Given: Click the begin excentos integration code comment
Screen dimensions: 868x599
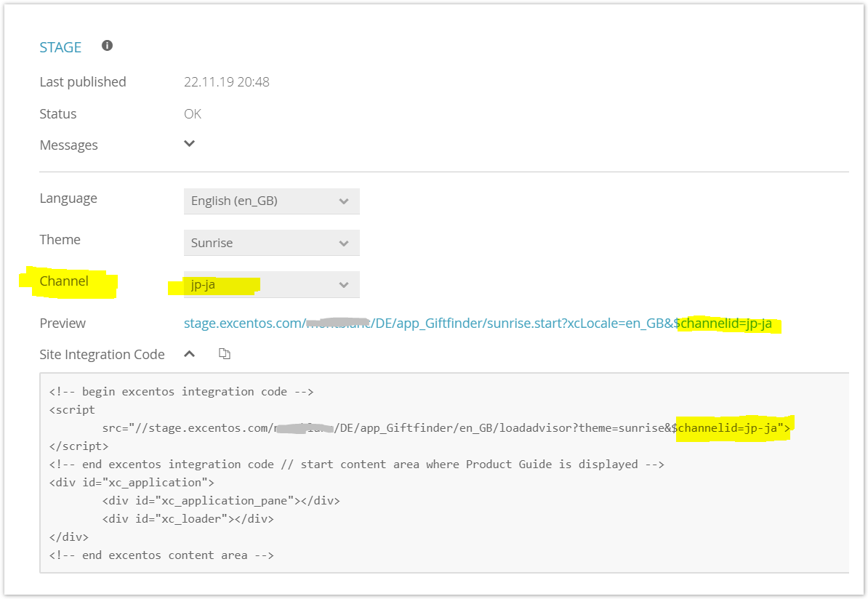Looking at the screenshot, I should click(x=182, y=391).
